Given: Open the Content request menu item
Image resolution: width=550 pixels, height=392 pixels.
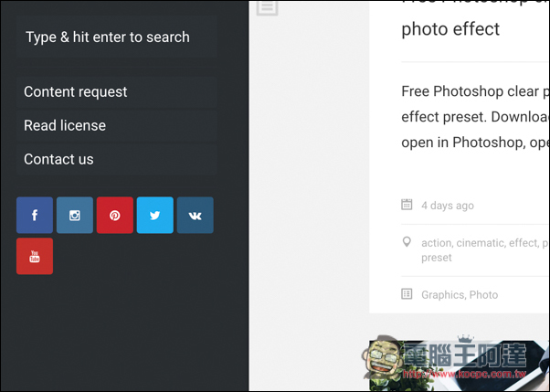Looking at the screenshot, I should 116,92.
